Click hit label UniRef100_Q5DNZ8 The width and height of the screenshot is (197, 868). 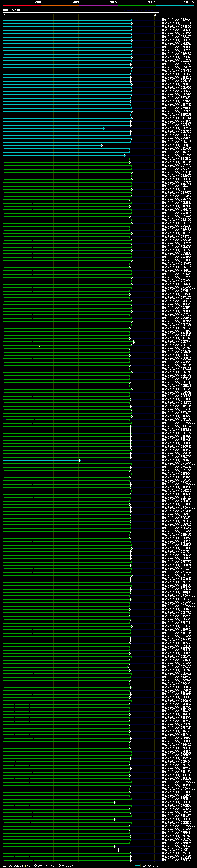(177, 460)
